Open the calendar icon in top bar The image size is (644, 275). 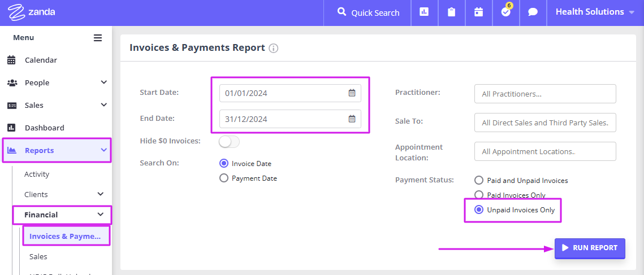478,12
